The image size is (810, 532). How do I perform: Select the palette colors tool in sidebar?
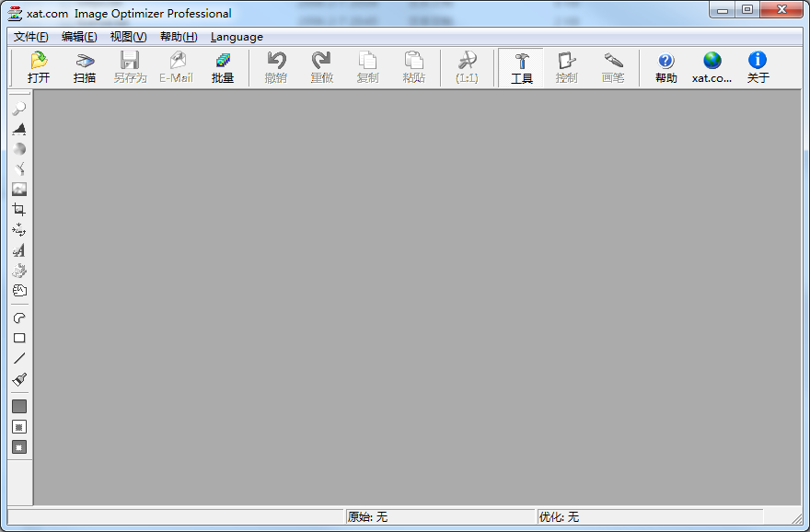click(x=19, y=271)
